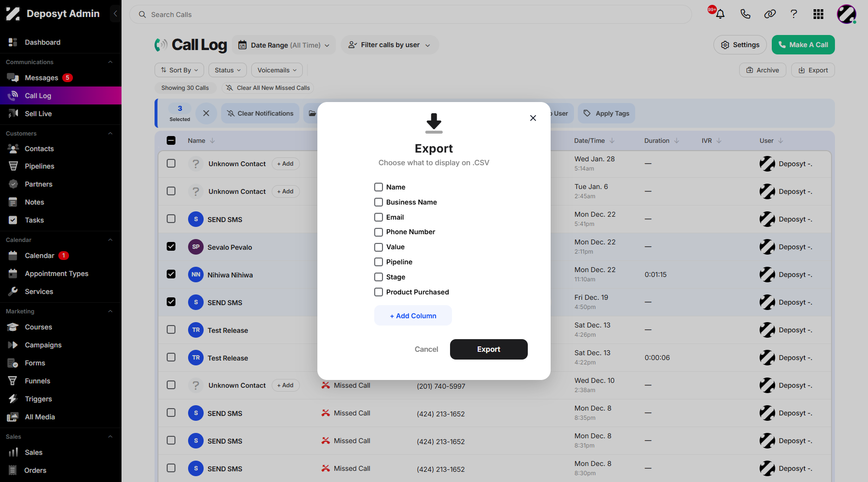Check the Product Purchased export checkbox
This screenshot has height=482, width=868.
click(x=379, y=292)
